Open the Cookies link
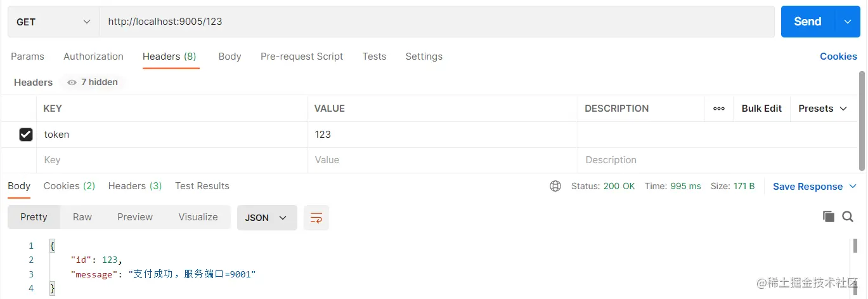The height and width of the screenshot is (299, 868). 838,56
